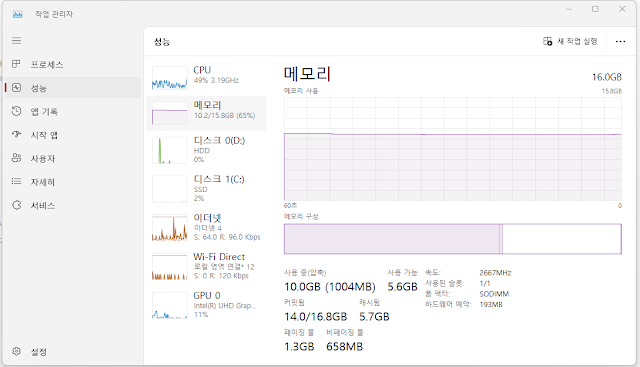Open the 시작 앱 startup apps icon
This screenshot has width=640, height=367.
click(x=16, y=134)
